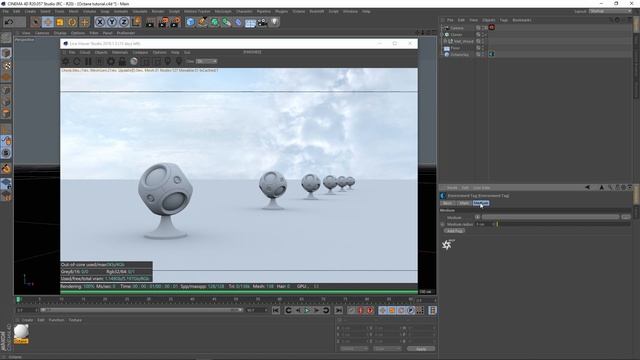Activate pick focus in Live Viewer

[x=168, y=62]
